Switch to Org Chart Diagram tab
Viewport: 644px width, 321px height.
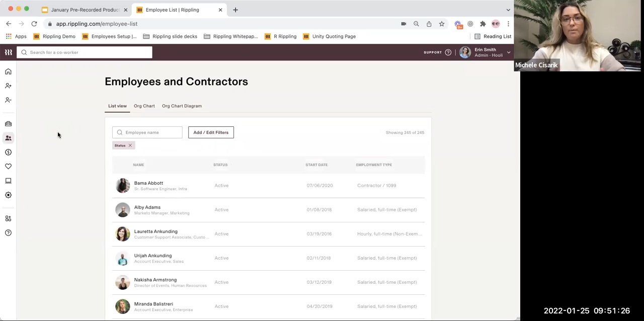pyautogui.click(x=182, y=106)
